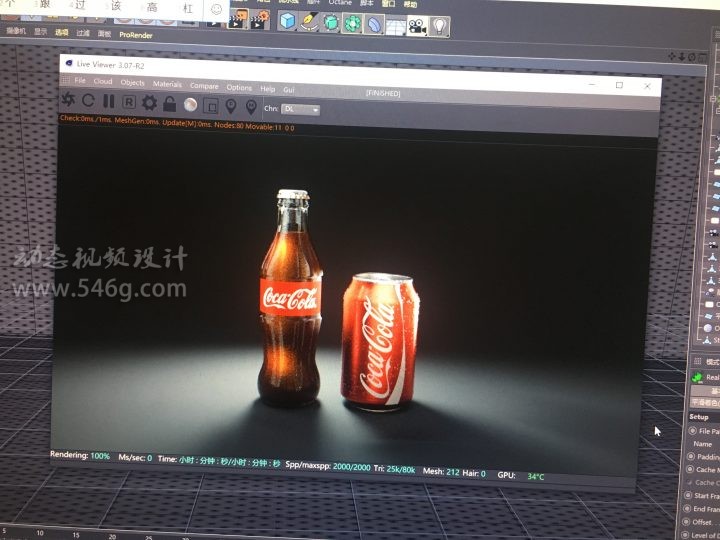Image resolution: width=720 pixels, height=540 pixels.
Task: Collapse the object tree expander at the top of the right panel
Action: pos(712,99)
